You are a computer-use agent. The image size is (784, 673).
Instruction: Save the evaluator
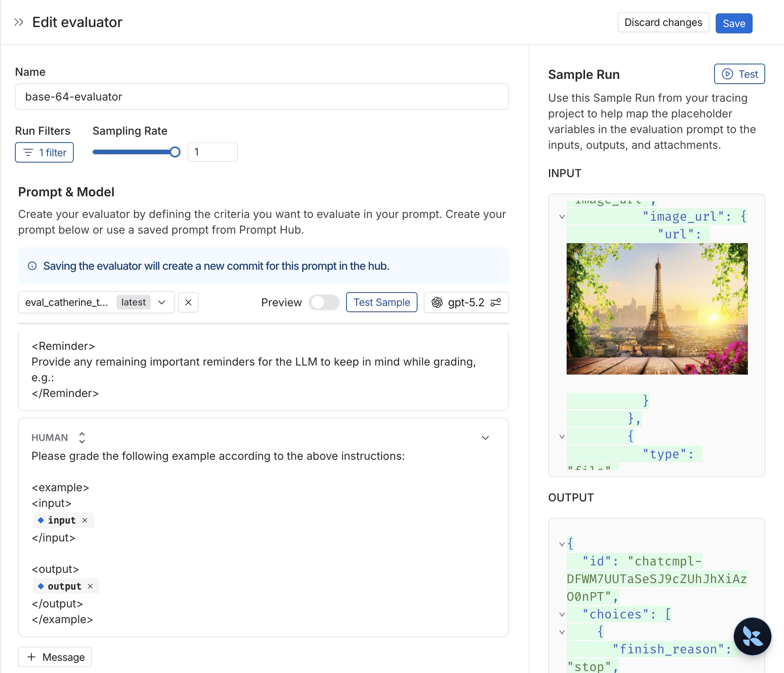click(x=733, y=23)
